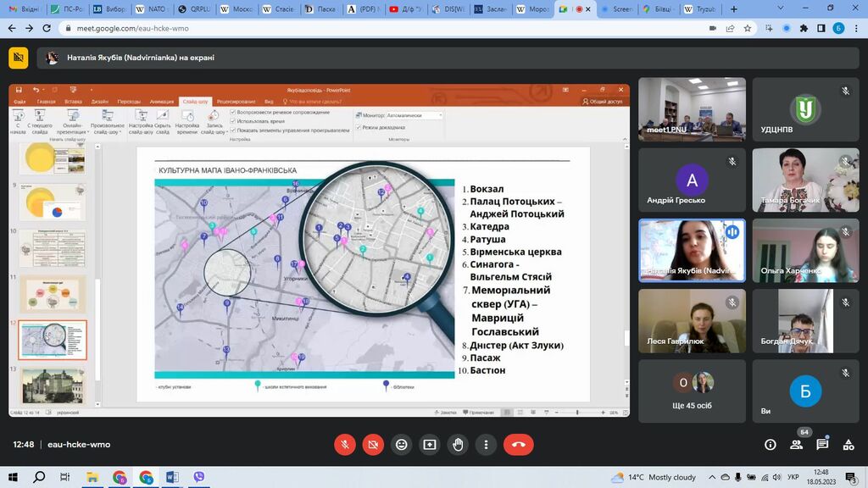Open the emoji reactions panel
The width and height of the screenshot is (868, 488).
point(401,444)
